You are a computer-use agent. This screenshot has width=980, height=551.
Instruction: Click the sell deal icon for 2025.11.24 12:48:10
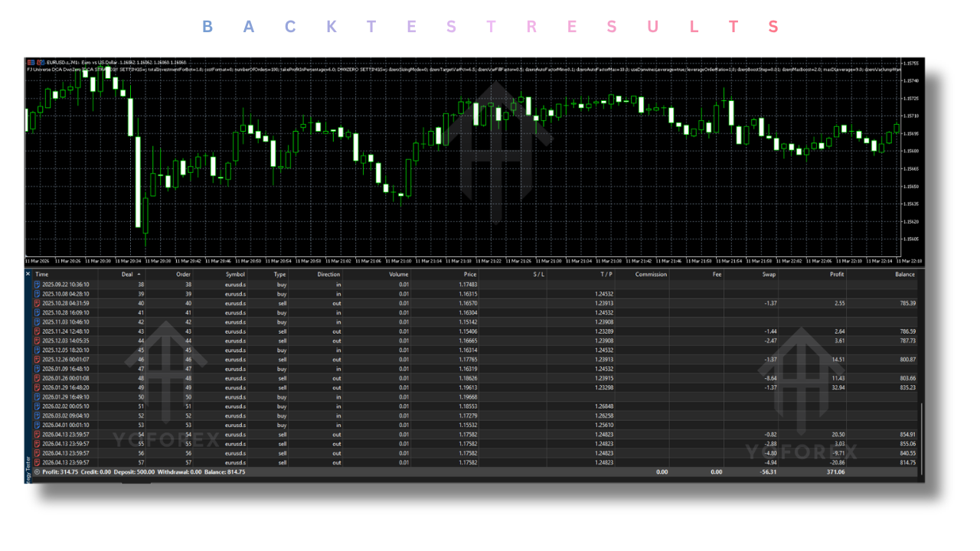coord(37,331)
